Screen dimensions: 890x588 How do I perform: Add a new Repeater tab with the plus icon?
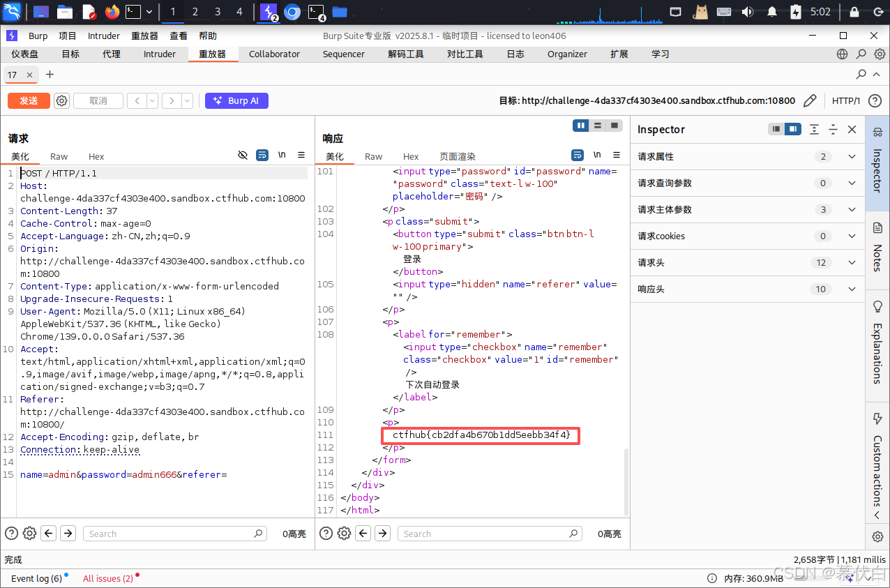click(x=50, y=74)
